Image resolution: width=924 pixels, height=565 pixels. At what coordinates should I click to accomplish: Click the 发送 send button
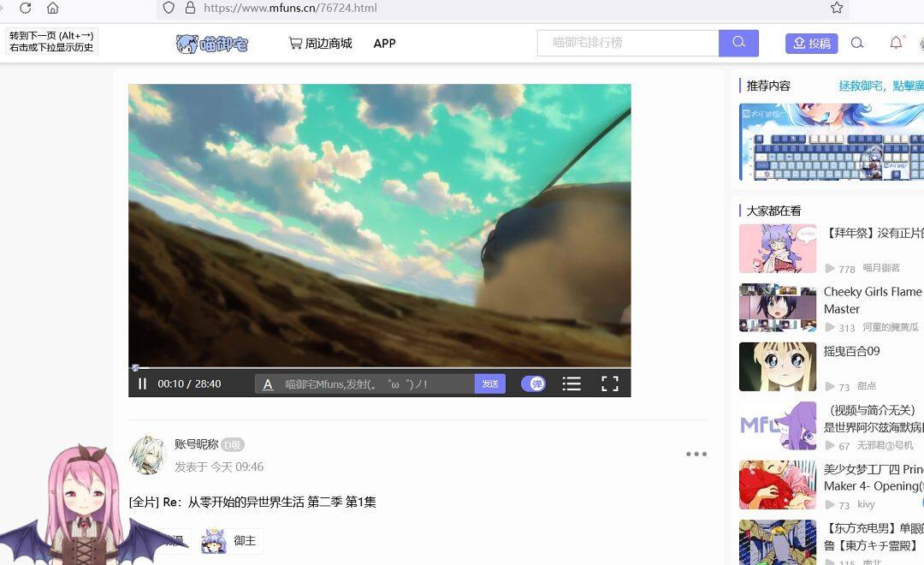coord(490,384)
